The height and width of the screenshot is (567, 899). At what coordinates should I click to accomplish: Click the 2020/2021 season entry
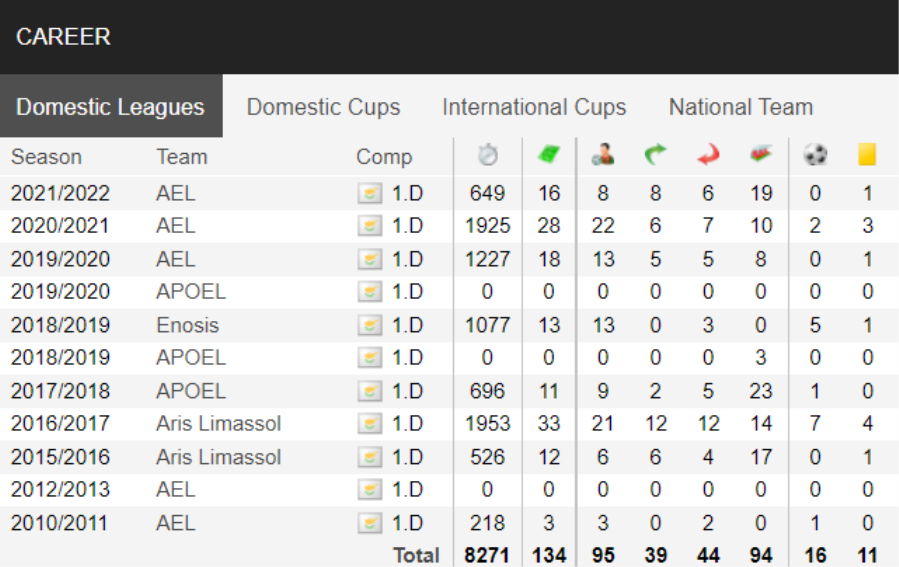pyautogui.click(x=60, y=226)
